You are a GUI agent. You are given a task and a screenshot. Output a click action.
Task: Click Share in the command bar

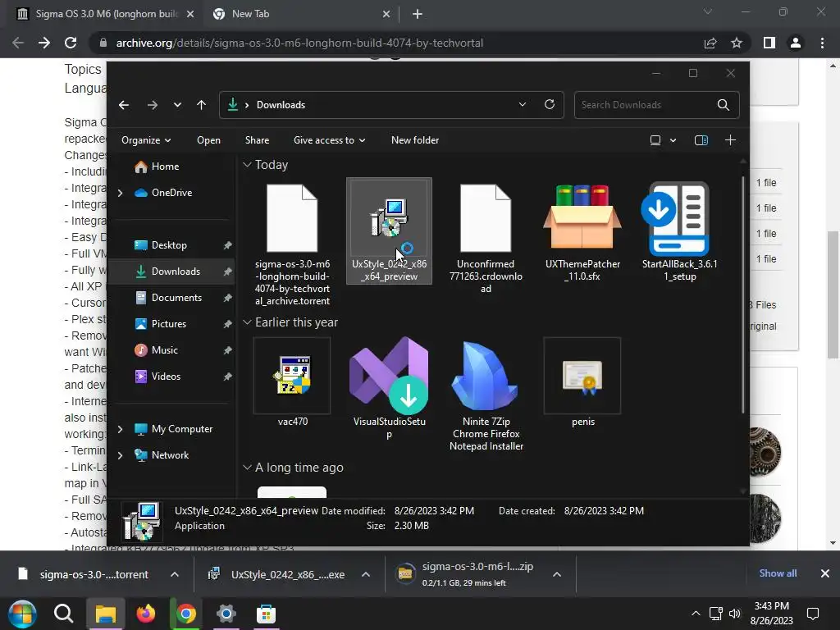pos(257,139)
